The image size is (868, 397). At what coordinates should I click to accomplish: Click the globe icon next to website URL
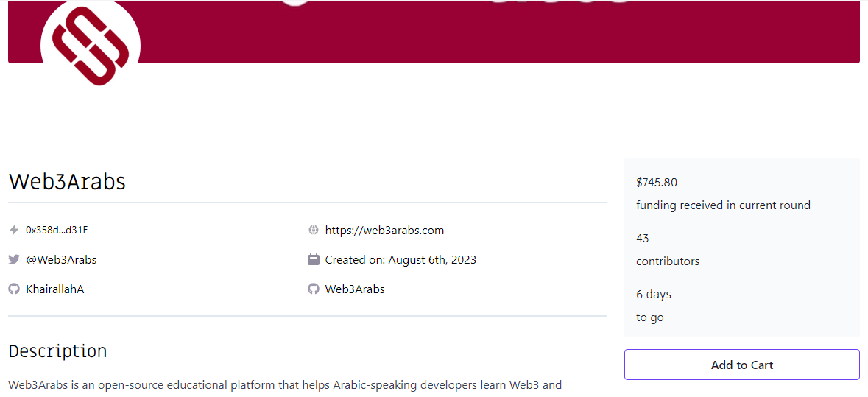(x=314, y=231)
